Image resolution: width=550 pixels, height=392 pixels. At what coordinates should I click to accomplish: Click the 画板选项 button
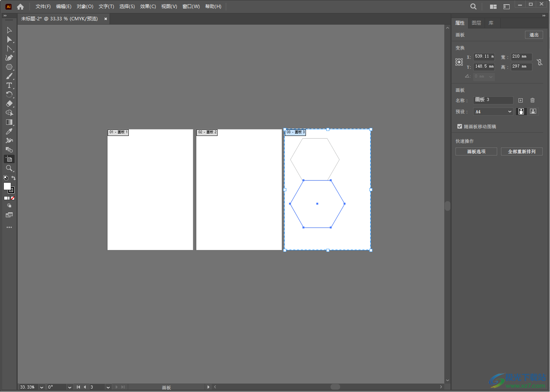pos(476,152)
